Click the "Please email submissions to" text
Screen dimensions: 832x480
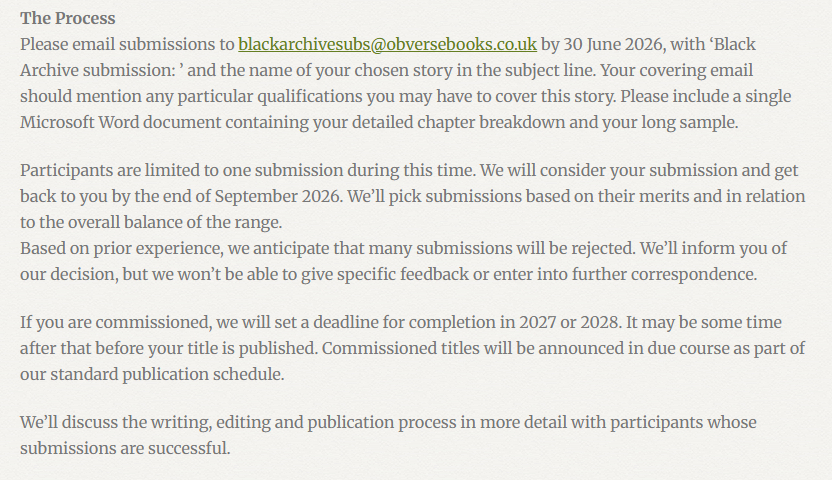126,45
